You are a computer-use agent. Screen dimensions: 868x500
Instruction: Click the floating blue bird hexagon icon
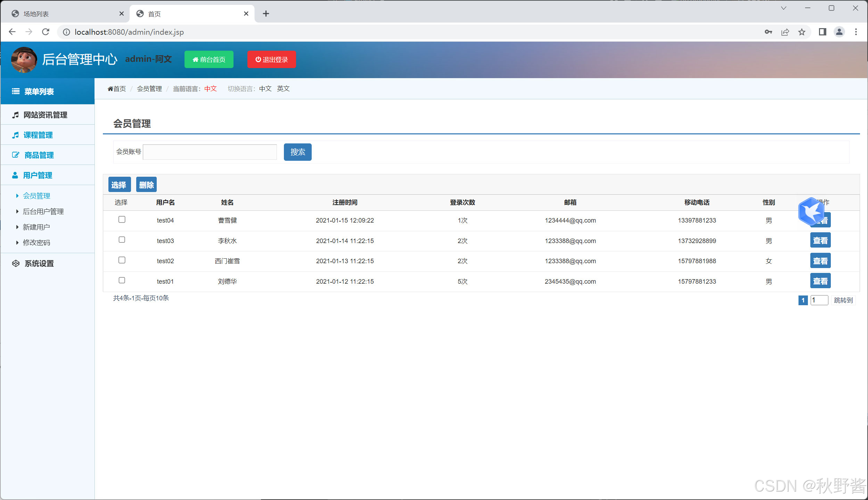[811, 211]
